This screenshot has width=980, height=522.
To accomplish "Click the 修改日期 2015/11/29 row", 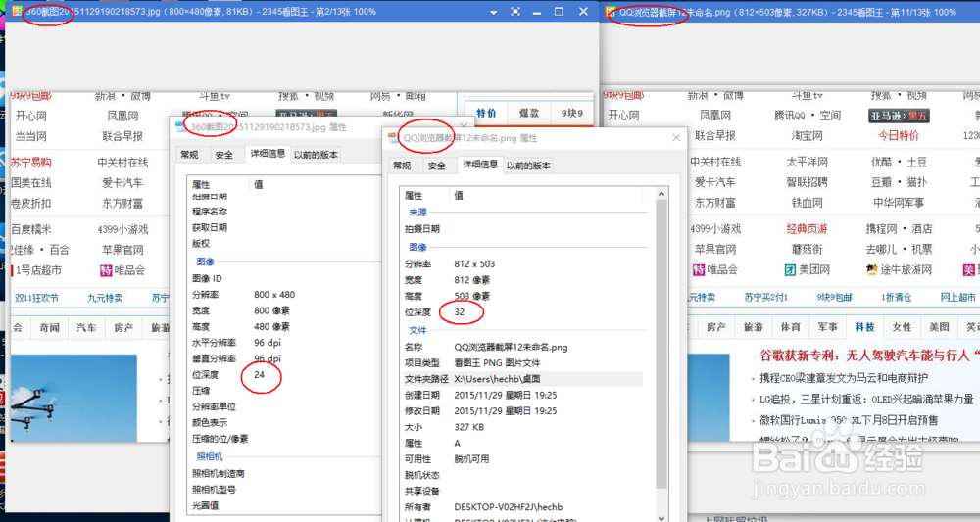I will pyautogui.click(x=523, y=411).
